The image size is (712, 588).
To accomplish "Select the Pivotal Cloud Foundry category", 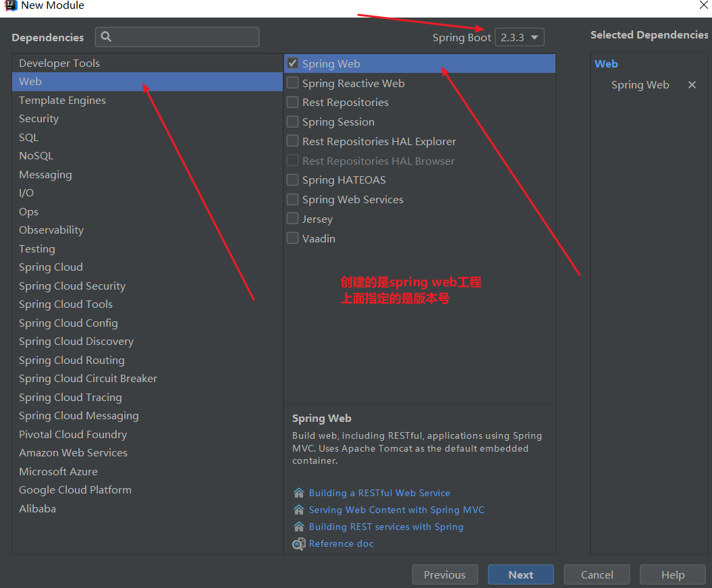I will (148, 435).
